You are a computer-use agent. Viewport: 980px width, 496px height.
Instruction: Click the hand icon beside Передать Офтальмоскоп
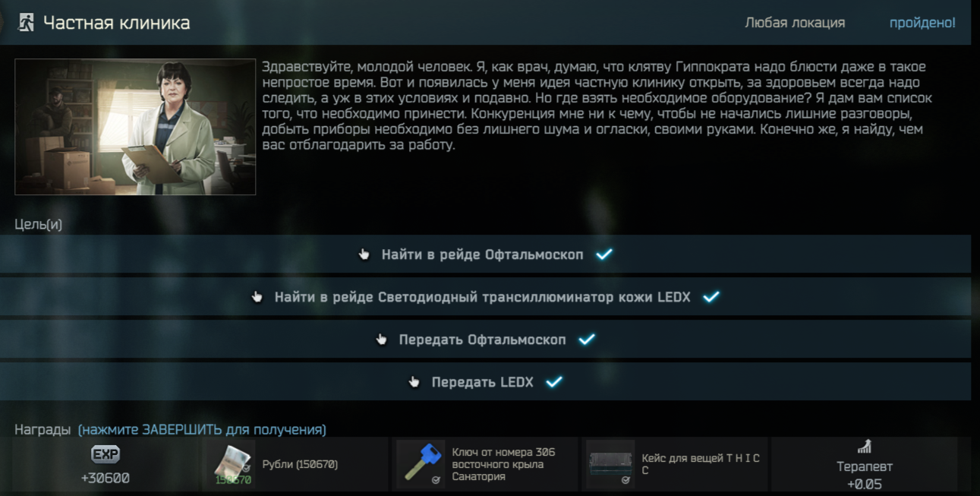click(x=382, y=340)
